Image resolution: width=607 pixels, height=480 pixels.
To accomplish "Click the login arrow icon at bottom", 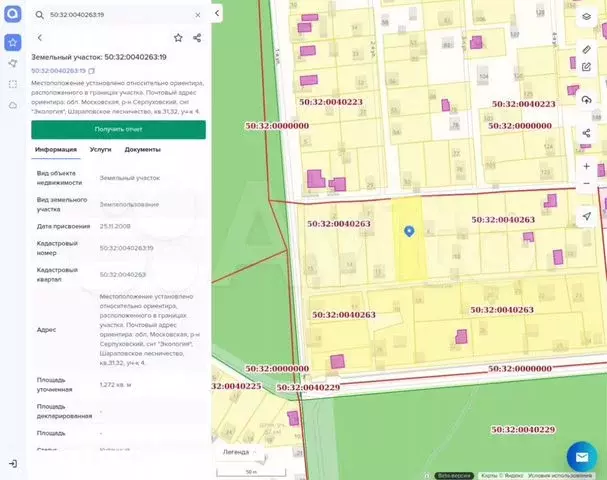I will tap(13, 464).
